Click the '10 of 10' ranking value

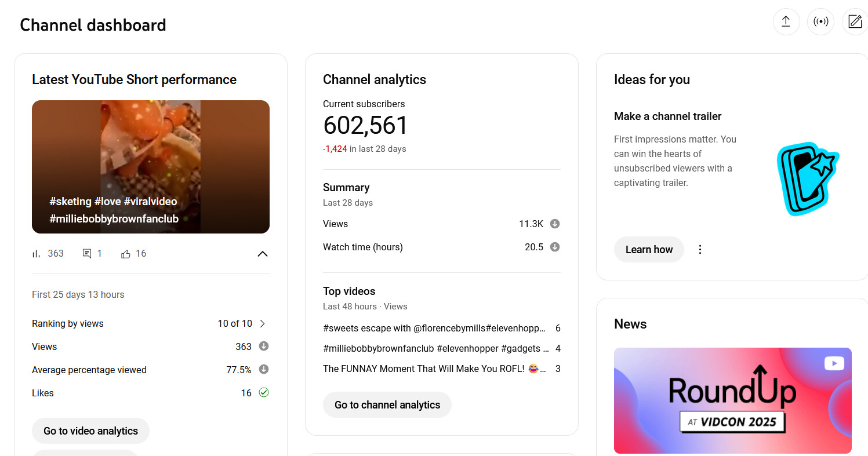235,323
